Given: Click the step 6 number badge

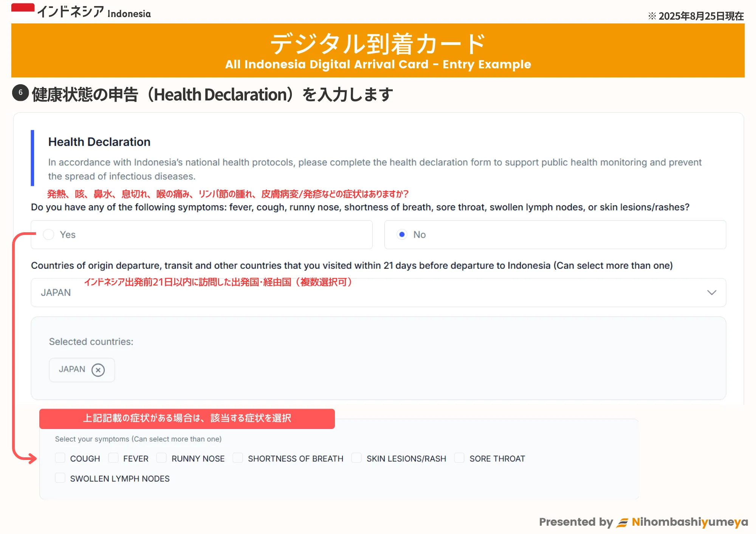Looking at the screenshot, I should [x=20, y=93].
